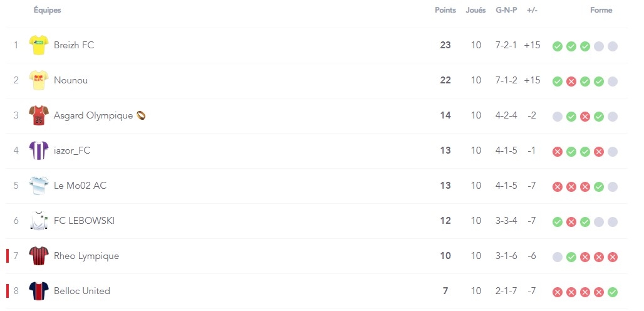This screenshot has height=311, width=644.
Task: Sort by Points column header
Action: (x=445, y=10)
